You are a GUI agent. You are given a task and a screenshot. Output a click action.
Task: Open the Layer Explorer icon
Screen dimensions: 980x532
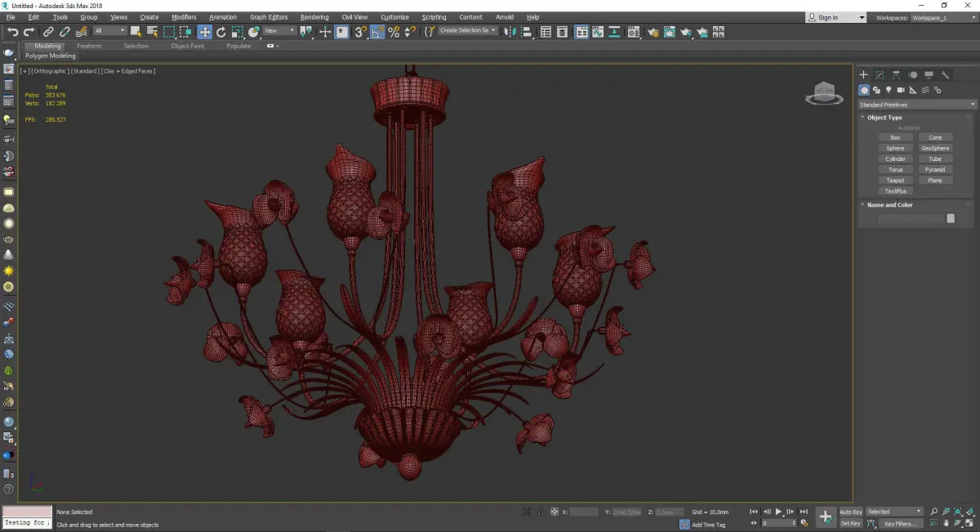click(562, 32)
